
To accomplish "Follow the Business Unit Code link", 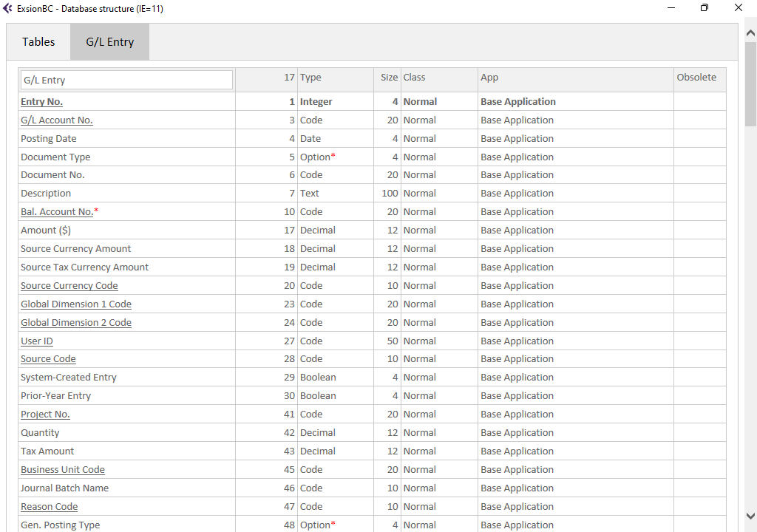I will pos(63,470).
